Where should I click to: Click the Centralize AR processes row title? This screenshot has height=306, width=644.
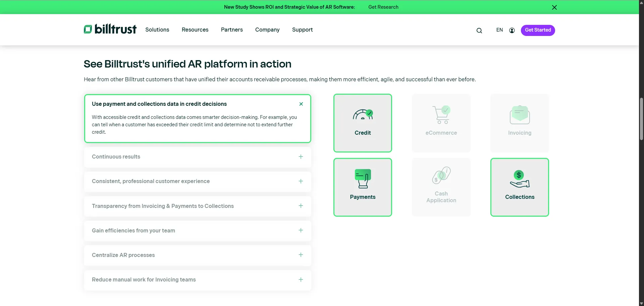123,255
